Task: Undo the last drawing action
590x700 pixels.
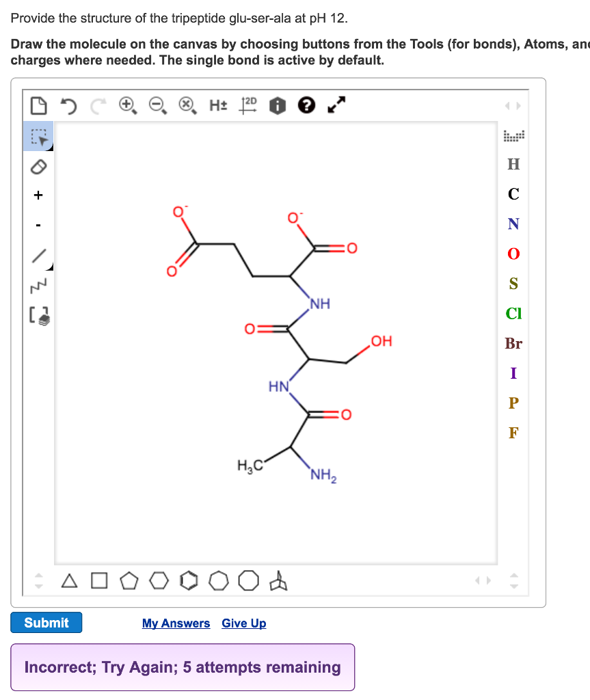Action: click(x=68, y=105)
